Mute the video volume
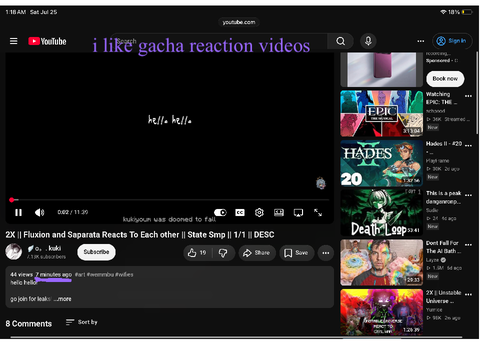The width and height of the screenshot is (480, 360). (39, 212)
